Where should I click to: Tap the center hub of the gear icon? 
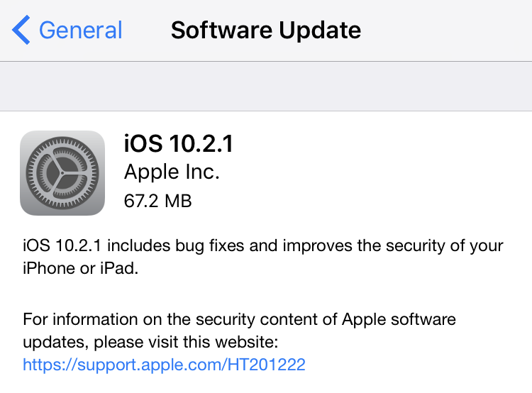[62, 173]
